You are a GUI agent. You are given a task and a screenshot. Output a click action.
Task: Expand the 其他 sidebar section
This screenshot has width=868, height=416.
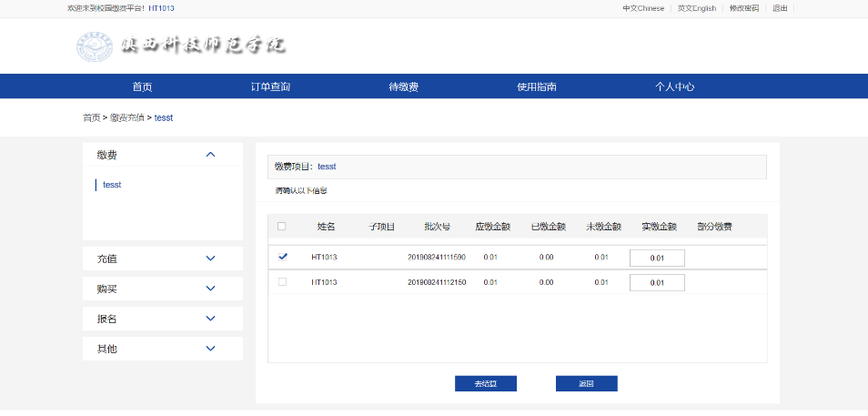click(210, 349)
